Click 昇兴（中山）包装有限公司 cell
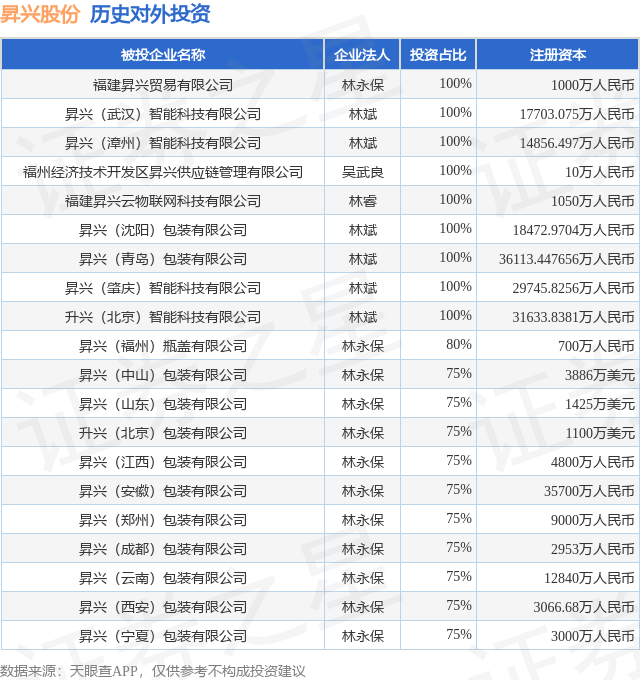 [163, 375]
